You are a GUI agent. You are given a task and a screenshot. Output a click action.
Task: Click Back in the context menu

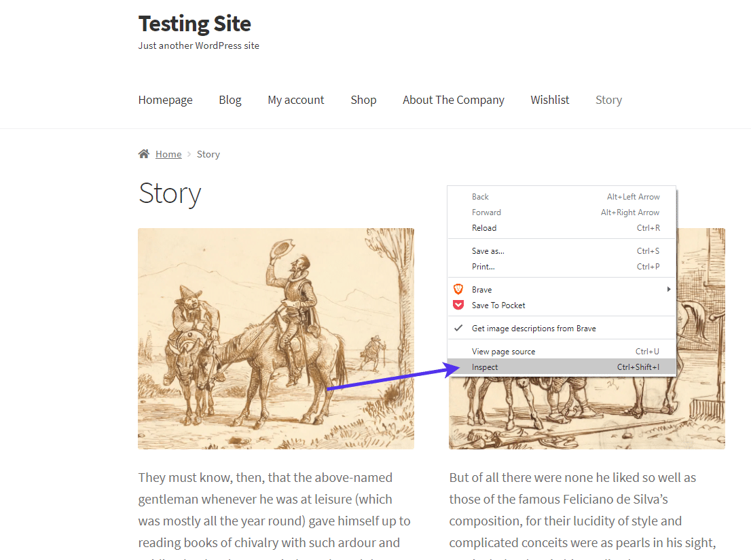[x=480, y=196]
